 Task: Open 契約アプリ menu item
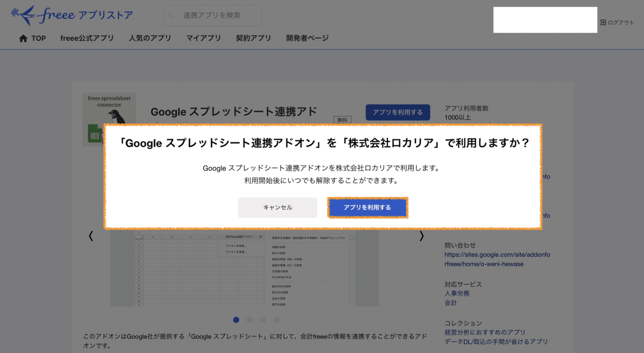[x=253, y=39]
